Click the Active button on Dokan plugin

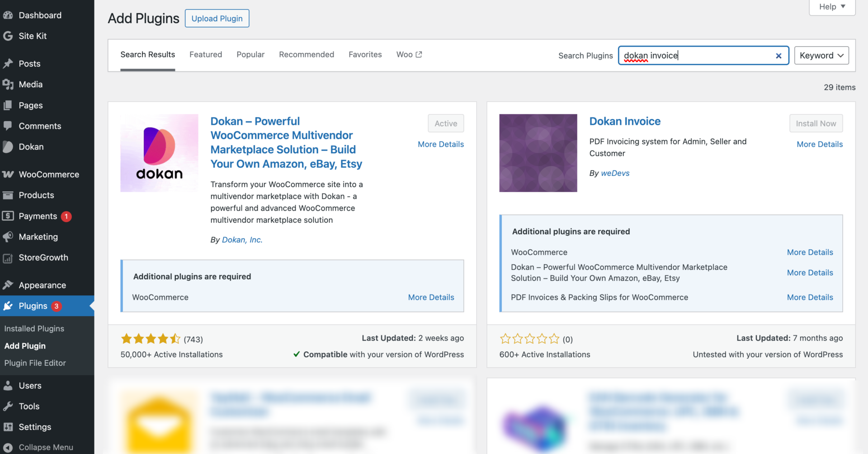[446, 123]
